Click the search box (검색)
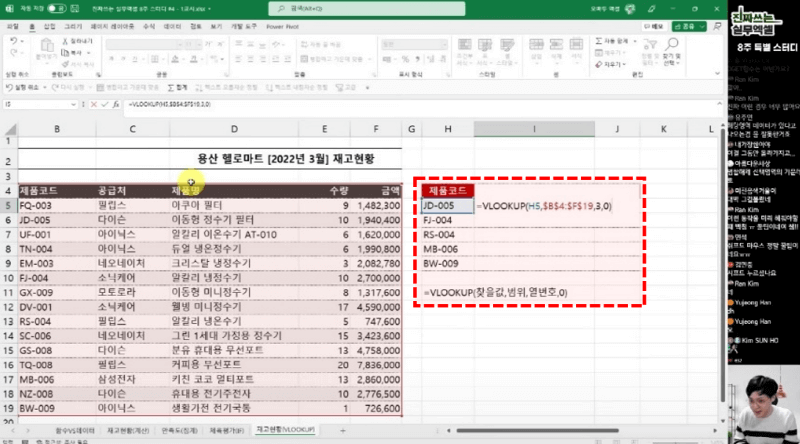 pos(367,9)
